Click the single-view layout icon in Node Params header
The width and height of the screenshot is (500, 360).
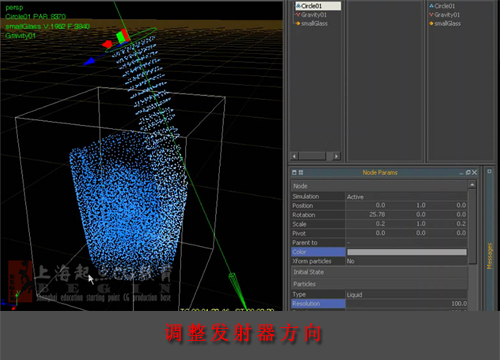point(294,172)
